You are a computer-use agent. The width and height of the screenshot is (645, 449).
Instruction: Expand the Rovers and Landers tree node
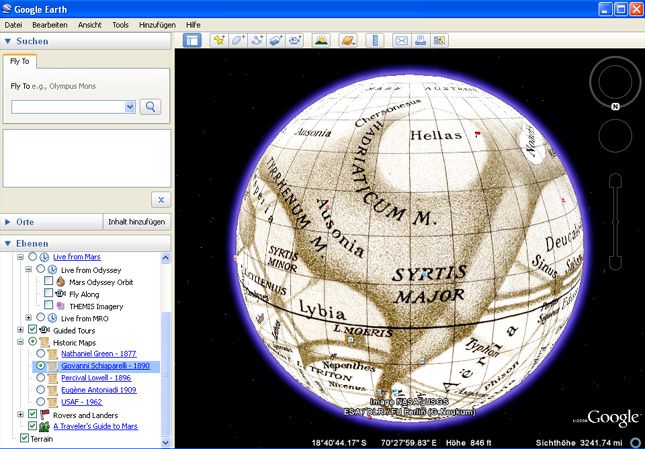20,414
